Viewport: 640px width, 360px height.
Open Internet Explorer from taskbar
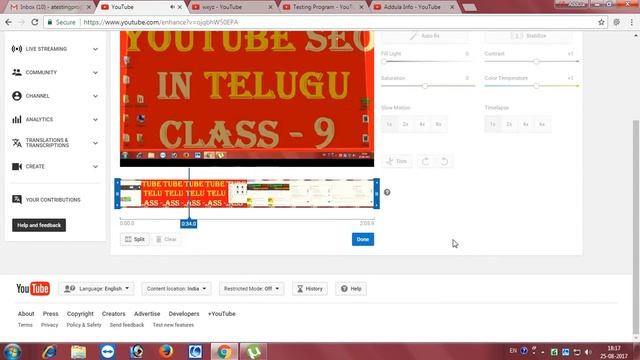click(x=49, y=351)
